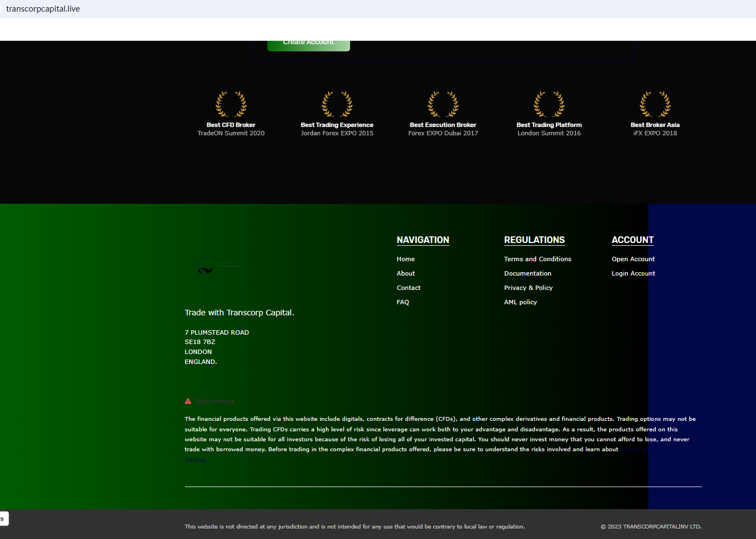
Task: Click the Best Trading Experience laurel wreath icon
Action: [337, 104]
